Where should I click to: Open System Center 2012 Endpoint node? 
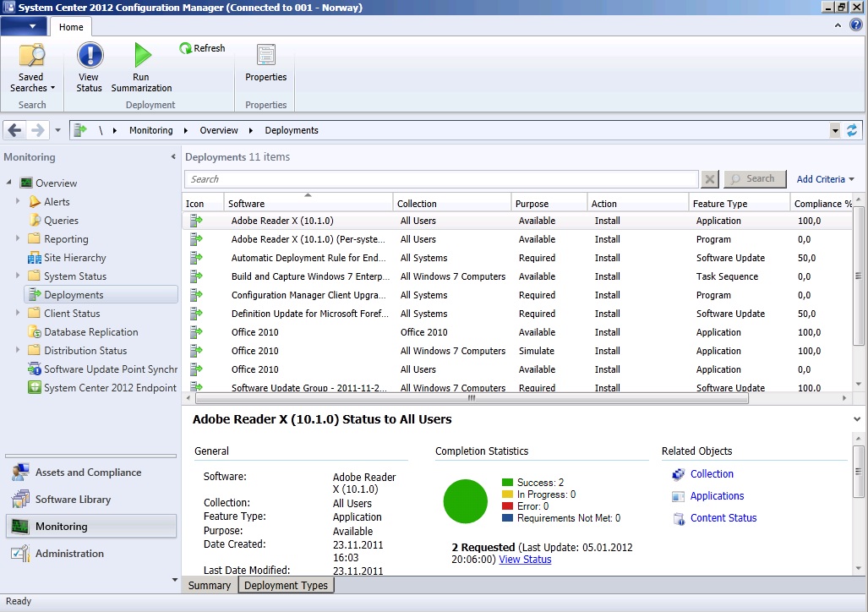tap(110, 388)
